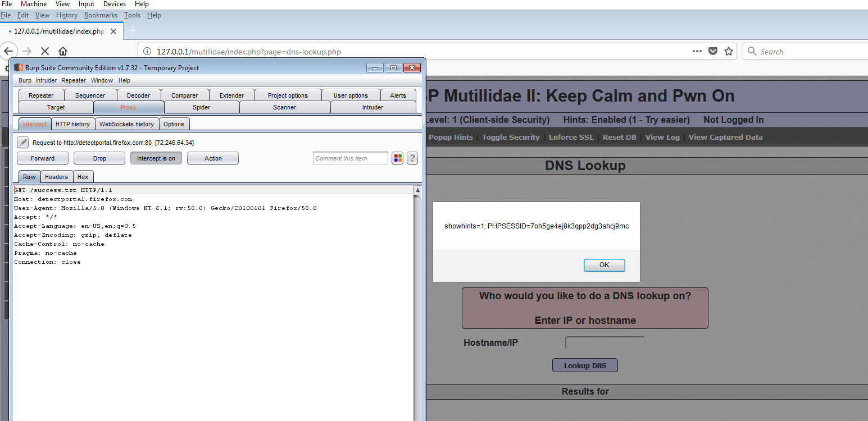Open the Firefox Bookmarks menu
Viewport: 868px width, 421px height.
tap(101, 15)
